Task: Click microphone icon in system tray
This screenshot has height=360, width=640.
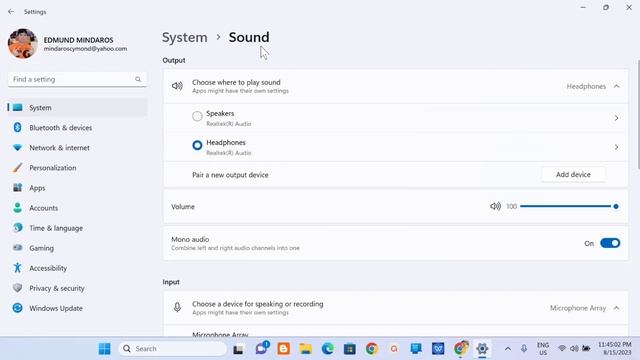Action: [x=524, y=349]
